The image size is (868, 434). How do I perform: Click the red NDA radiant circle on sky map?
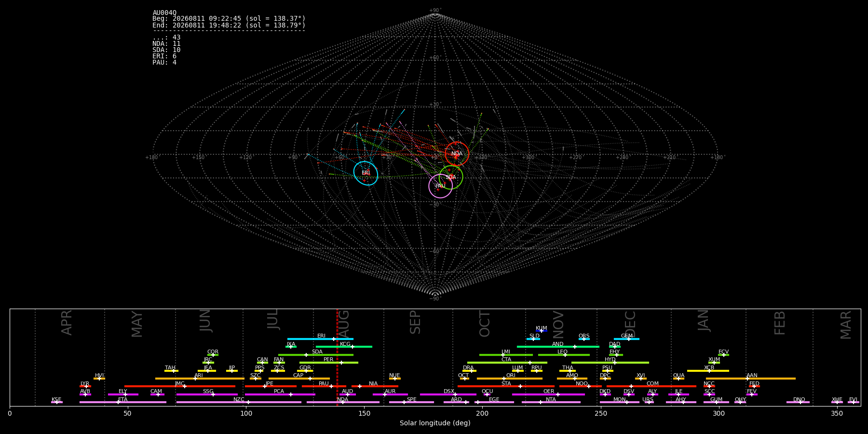click(457, 154)
